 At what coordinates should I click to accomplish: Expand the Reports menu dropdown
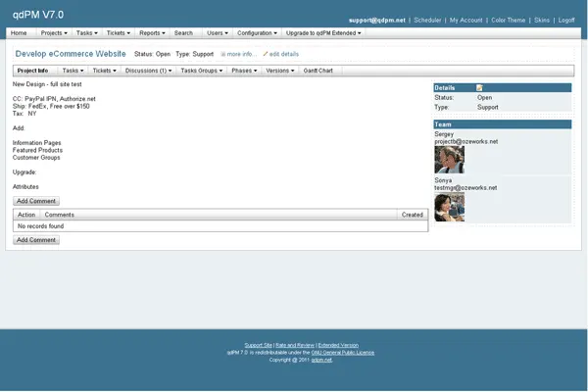click(152, 32)
